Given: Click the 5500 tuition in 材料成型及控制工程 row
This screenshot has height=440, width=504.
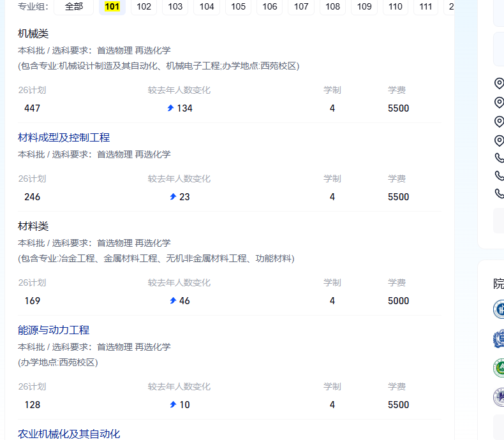Looking at the screenshot, I should tap(398, 197).
